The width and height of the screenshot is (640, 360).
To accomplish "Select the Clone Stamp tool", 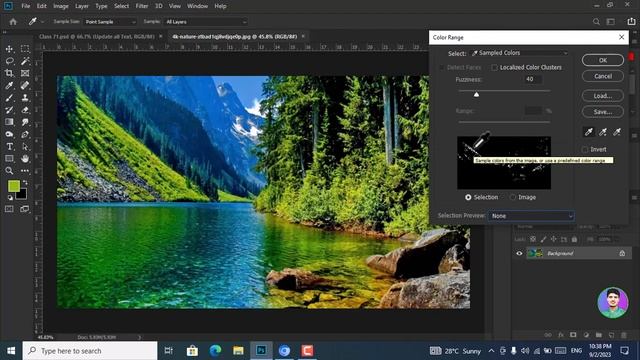I will pyautogui.click(x=25, y=98).
